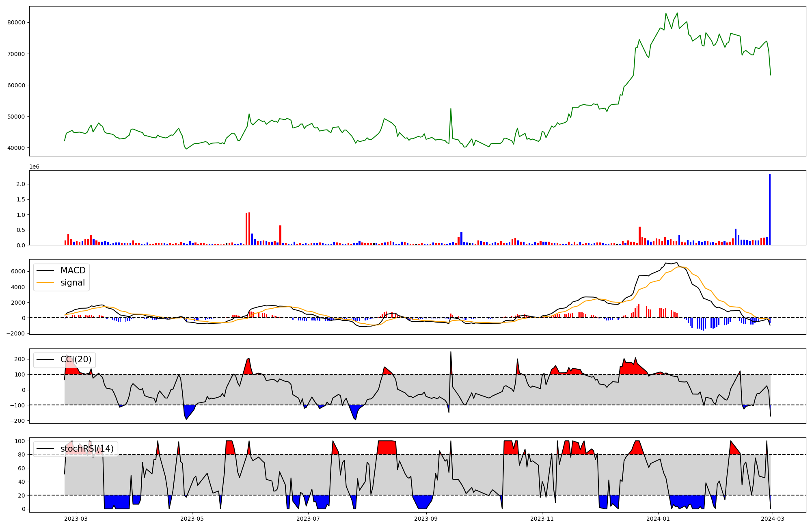The height and width of the screenshot is (528, 812).
Task: Click the 200 CCI axis tick label
Action: (x=20, y=359)
